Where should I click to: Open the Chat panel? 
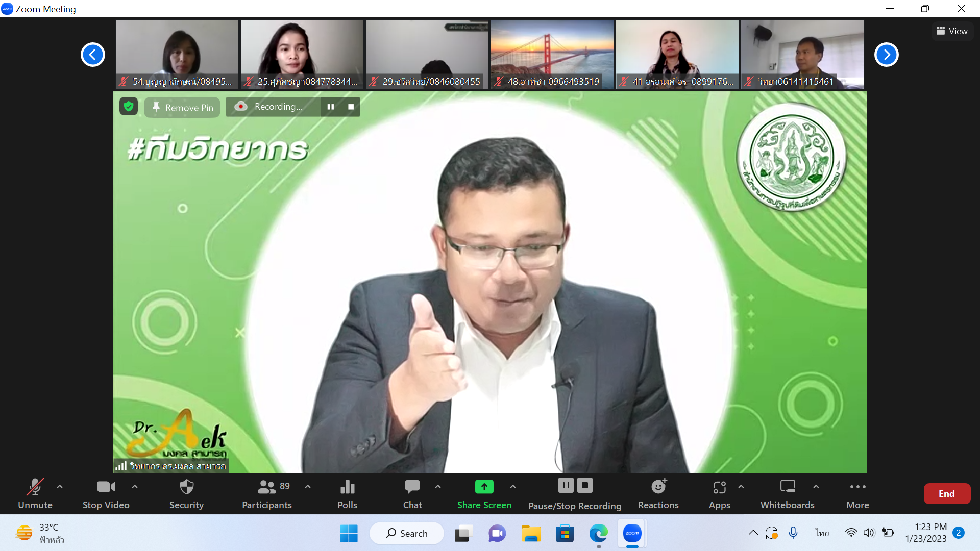point(412,493)
